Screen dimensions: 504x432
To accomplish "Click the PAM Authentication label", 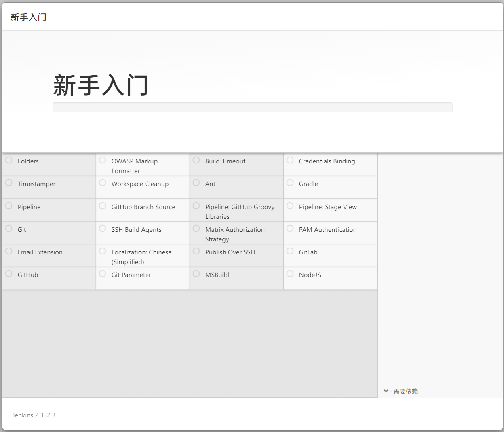I will (x=328, y=229).
